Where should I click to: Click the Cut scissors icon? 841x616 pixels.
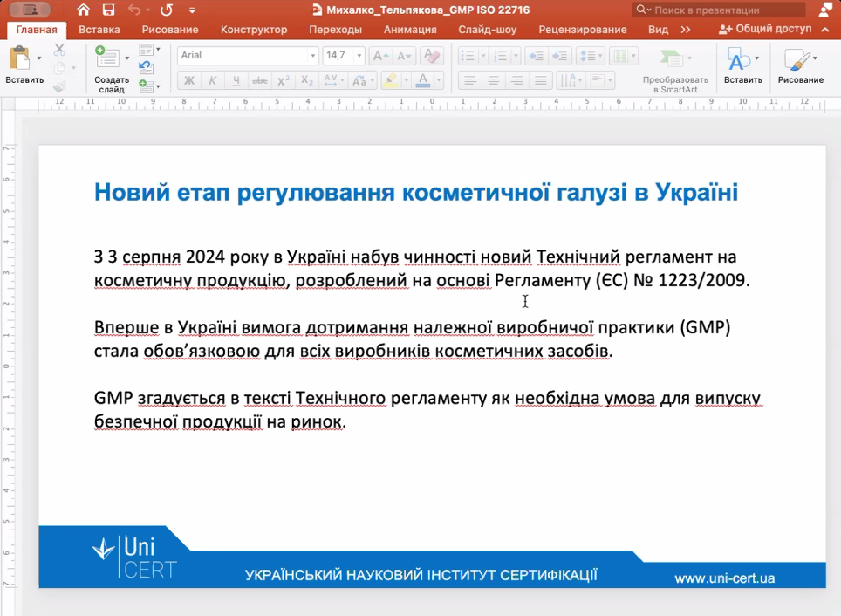click(59, 51)
